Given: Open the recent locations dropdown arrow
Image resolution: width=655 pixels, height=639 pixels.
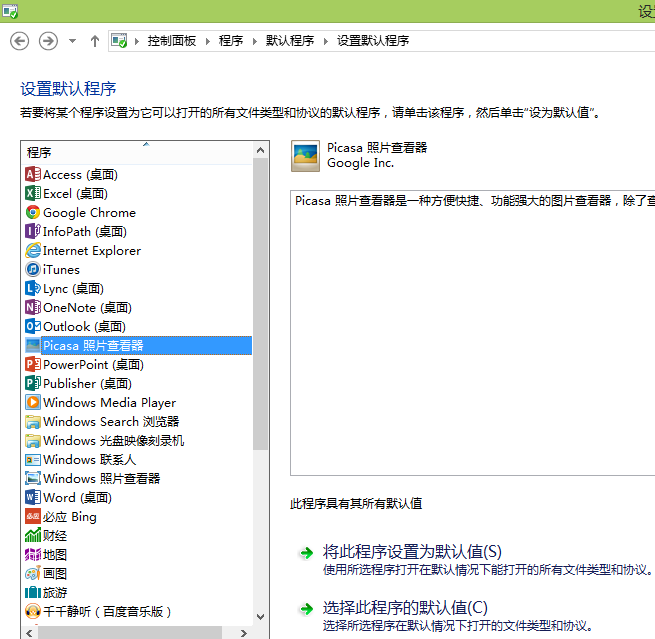Looking at the screenshot, I should pyautogui.click(x=72, y=41).
